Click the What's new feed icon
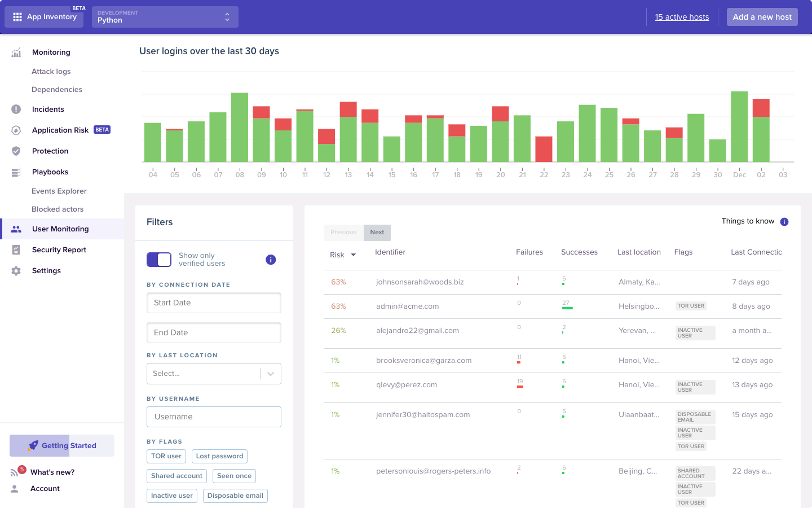This screenshot has height=508, width=812. [15, 472]
